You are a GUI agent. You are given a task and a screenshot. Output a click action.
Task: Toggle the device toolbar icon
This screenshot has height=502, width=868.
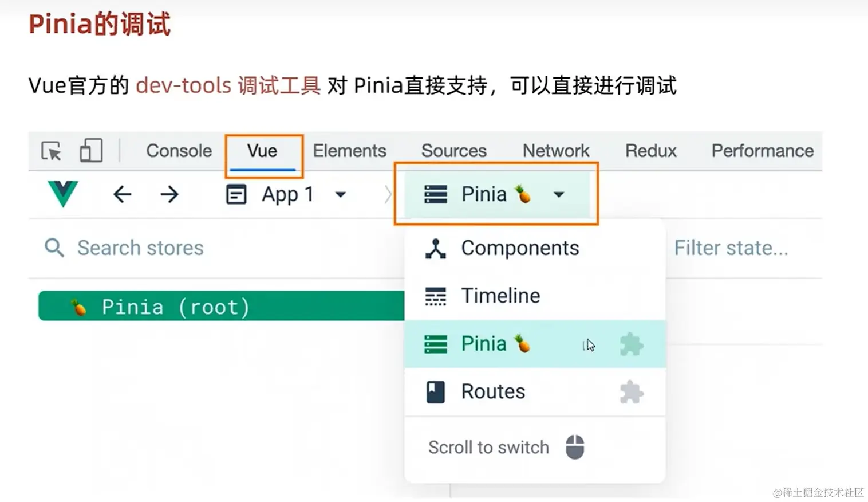[91, 151]
